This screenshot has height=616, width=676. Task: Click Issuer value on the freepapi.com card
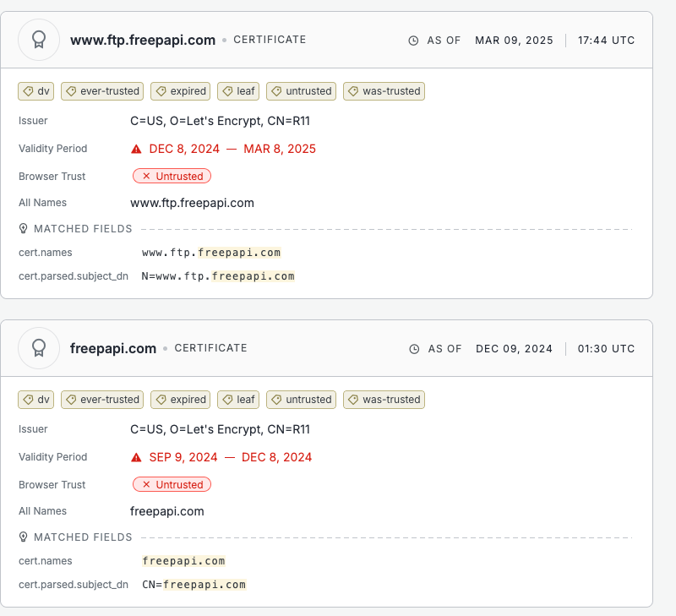point(220,429)
